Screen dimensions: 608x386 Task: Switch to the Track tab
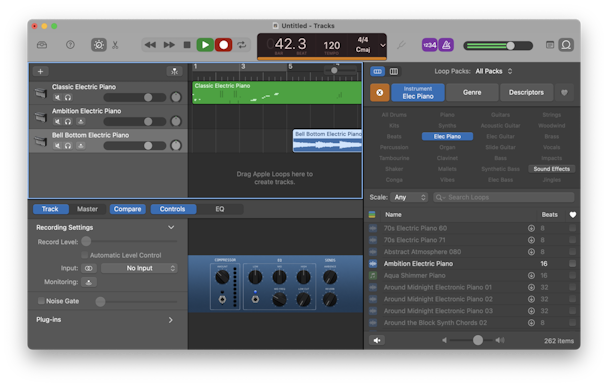[x=50, y=209]
